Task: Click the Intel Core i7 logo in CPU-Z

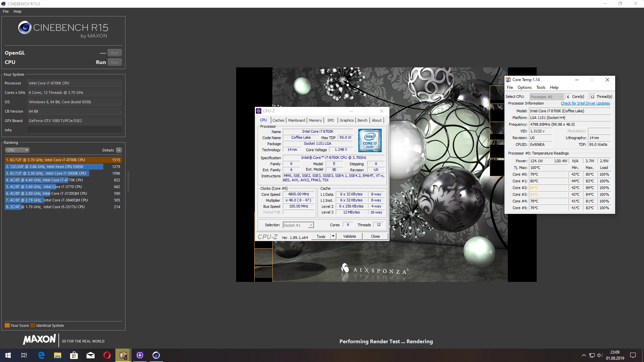Action: 370,140
